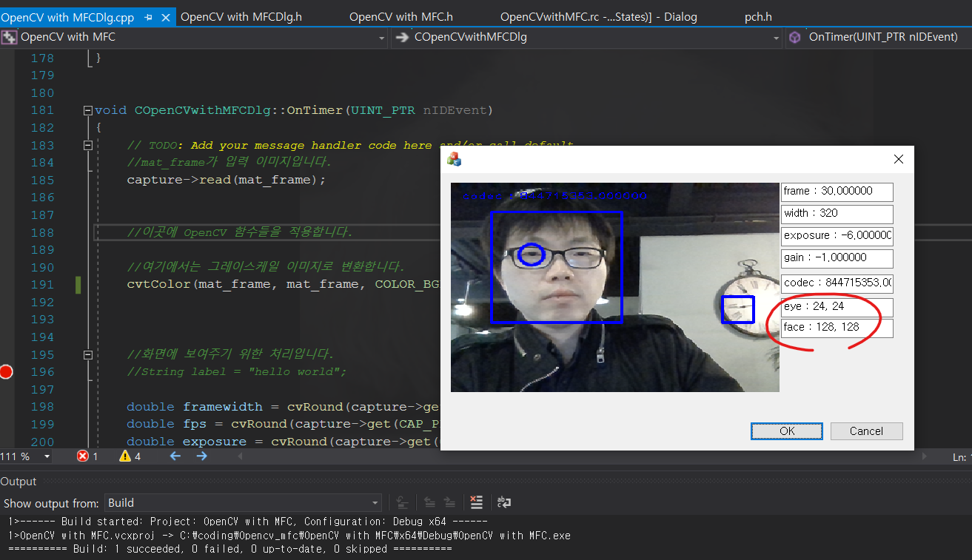Select the Navigate Forward blue arrow
This screenshot has width=972, height=560.
[201, 456]
